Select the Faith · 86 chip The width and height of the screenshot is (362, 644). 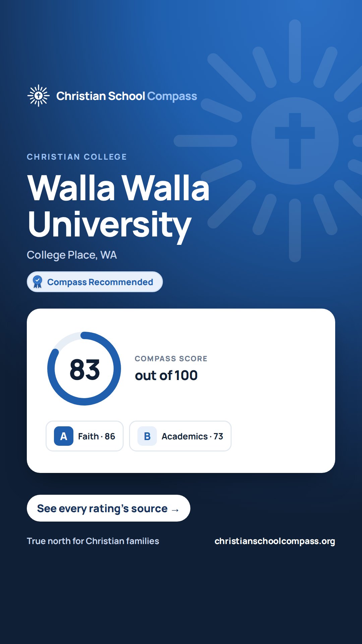[85, 436]
